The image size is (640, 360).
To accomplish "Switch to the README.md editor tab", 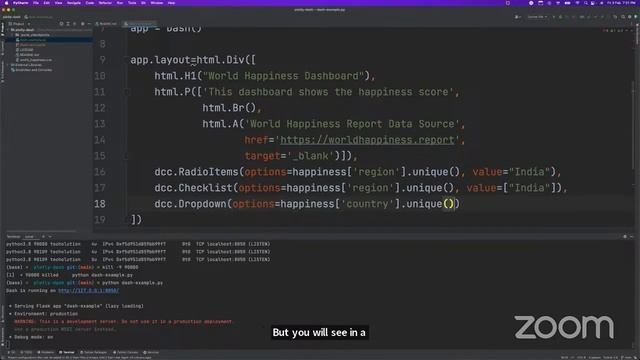I will (106, 24).
